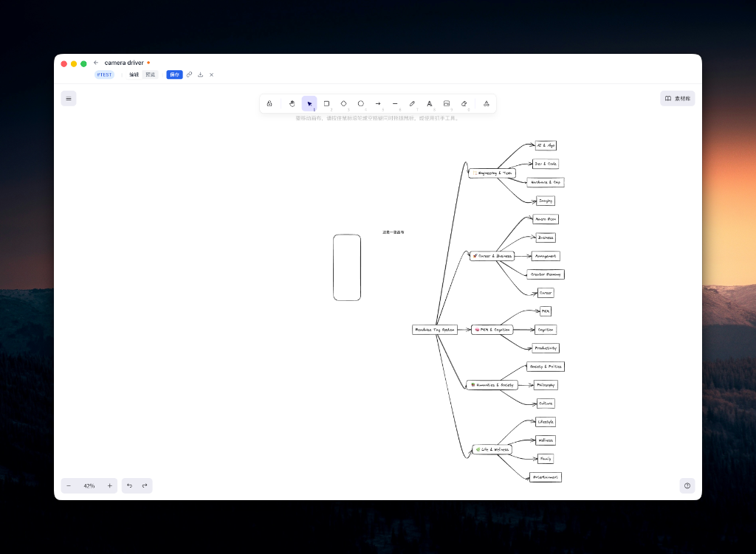This screenshot has height=554, width=756.
Task: Click the zoom percentage showing 42%
Action: (x=89, y=485)
